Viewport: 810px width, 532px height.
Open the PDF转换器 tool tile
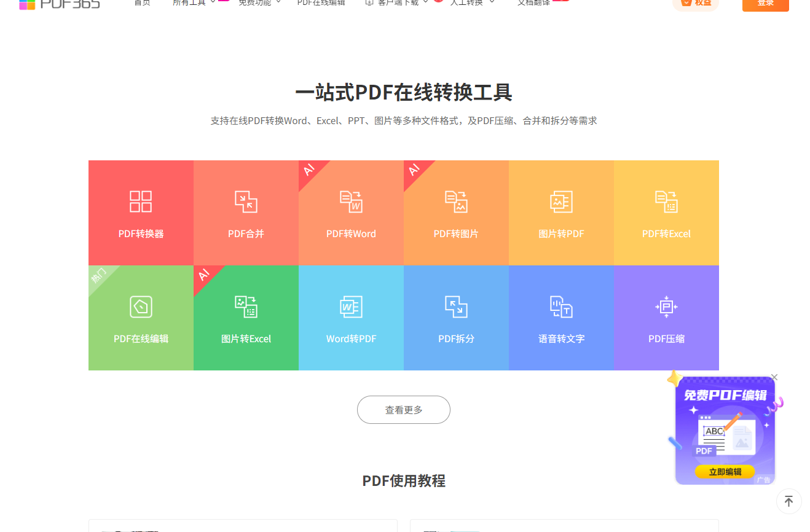(x=141, y=213)
